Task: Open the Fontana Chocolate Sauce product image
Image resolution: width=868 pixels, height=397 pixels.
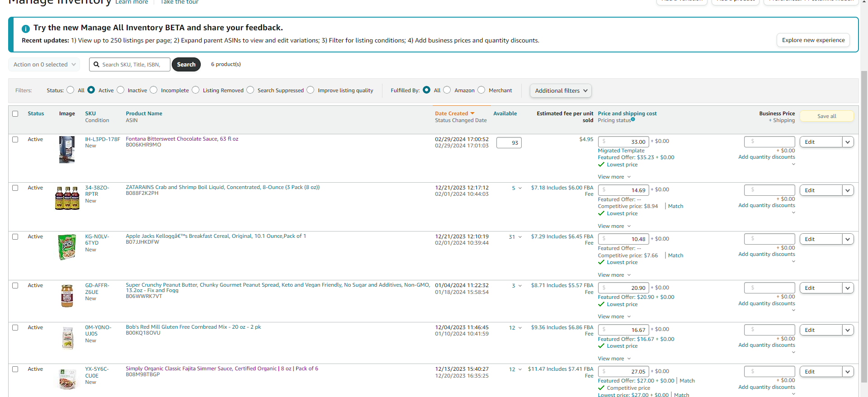Action: click(x=67, y=150)
